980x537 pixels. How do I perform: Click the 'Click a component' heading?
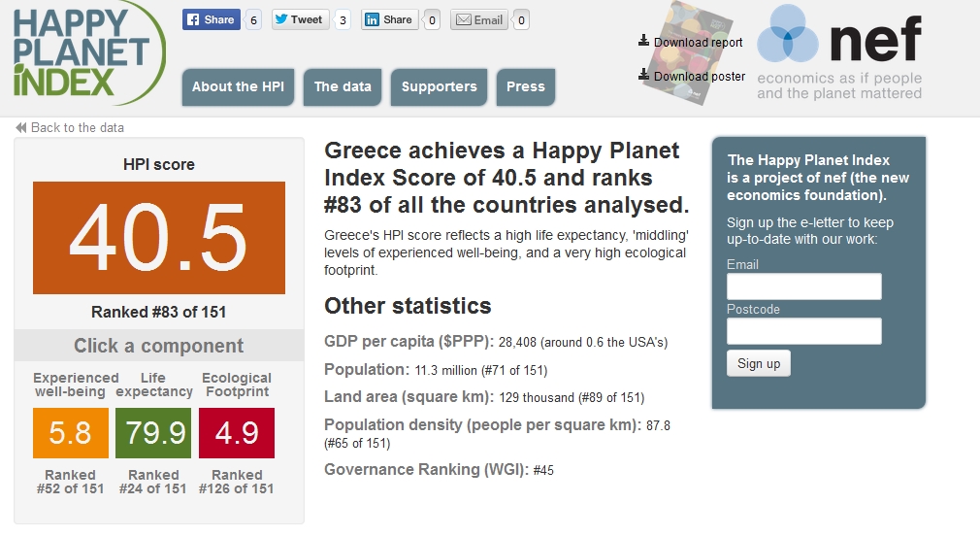pos(159,346)
